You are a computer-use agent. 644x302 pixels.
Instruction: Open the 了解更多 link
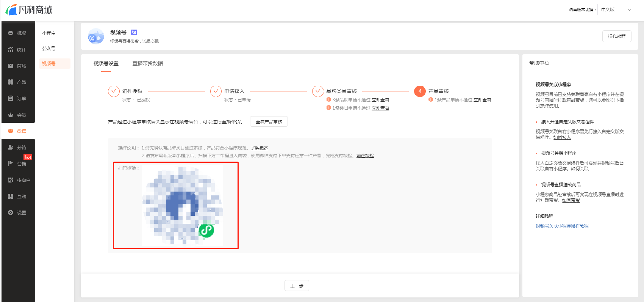click(x=259, y=148)
